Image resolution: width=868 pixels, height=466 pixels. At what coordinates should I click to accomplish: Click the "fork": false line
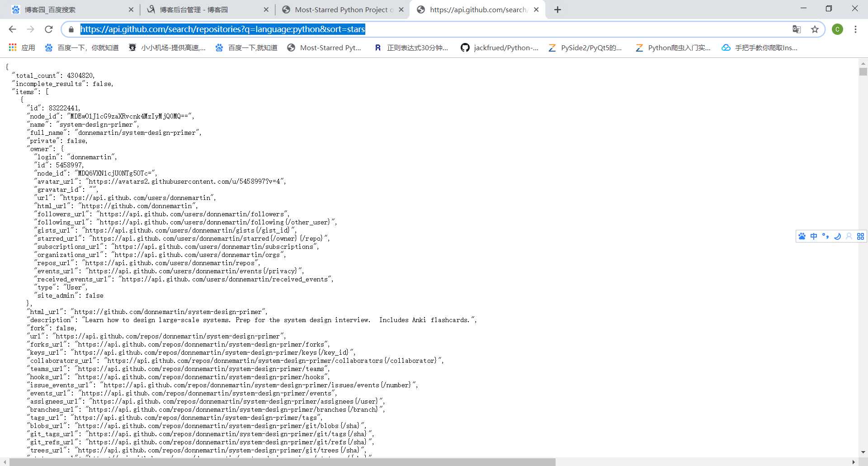(52, 328)
